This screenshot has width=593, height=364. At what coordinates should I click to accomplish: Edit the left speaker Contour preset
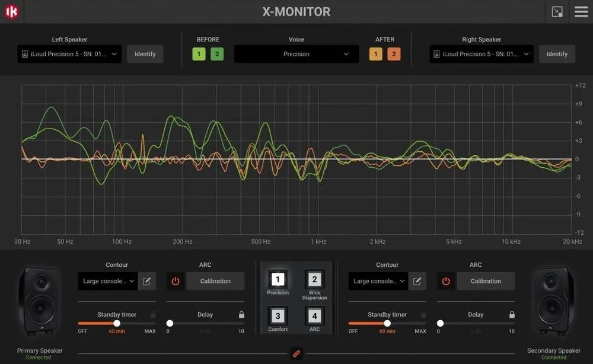pos(147,281)
